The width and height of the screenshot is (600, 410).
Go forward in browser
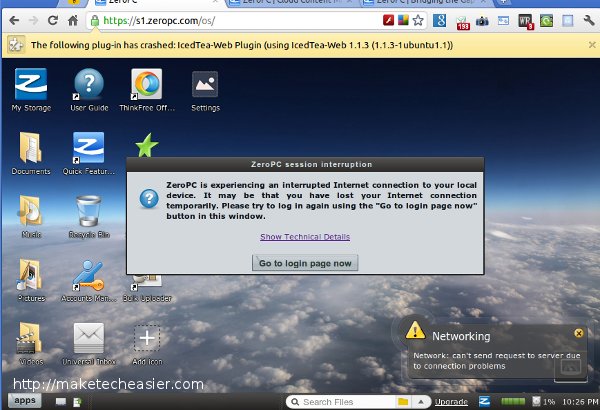pyautogui.click(x=33, y=20)
